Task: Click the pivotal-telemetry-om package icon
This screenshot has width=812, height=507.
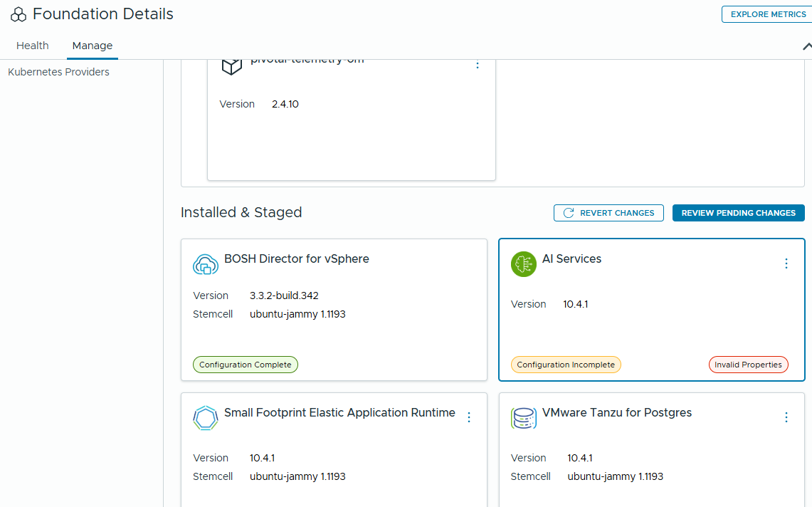Action: [x=231, y=66]
